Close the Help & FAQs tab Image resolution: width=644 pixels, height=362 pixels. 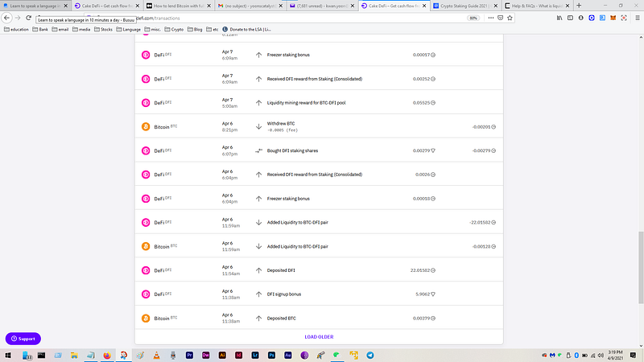568,6
